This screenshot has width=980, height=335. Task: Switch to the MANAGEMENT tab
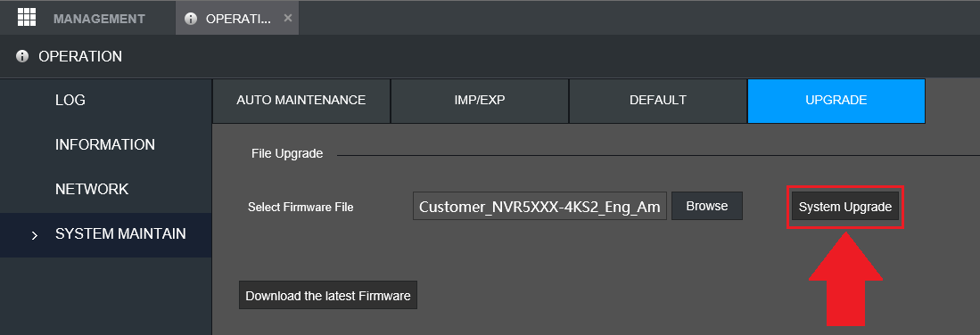(99, 19)
